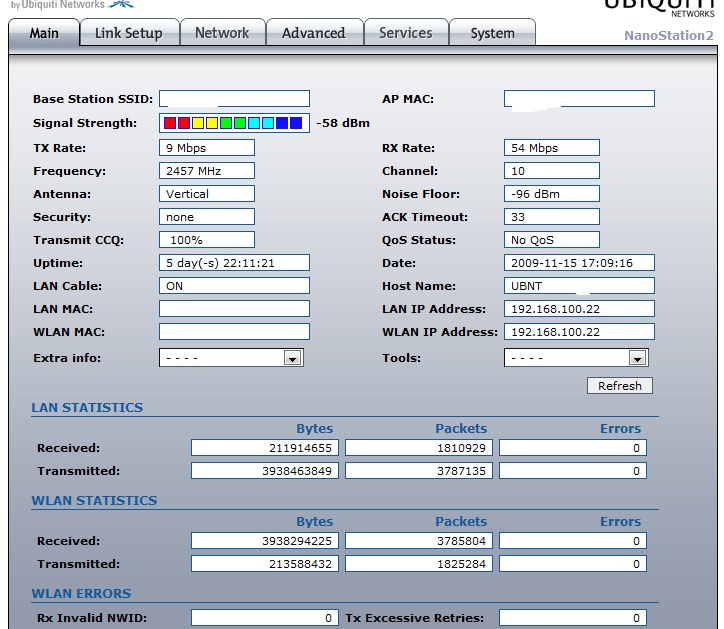
Task: Select the AP MAC field
Action: [x=579, y=99]
